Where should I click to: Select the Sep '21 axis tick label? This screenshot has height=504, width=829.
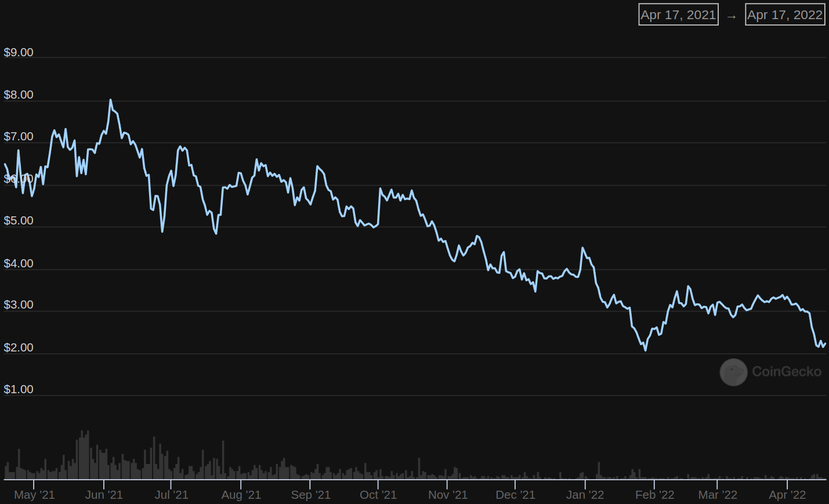310,495
